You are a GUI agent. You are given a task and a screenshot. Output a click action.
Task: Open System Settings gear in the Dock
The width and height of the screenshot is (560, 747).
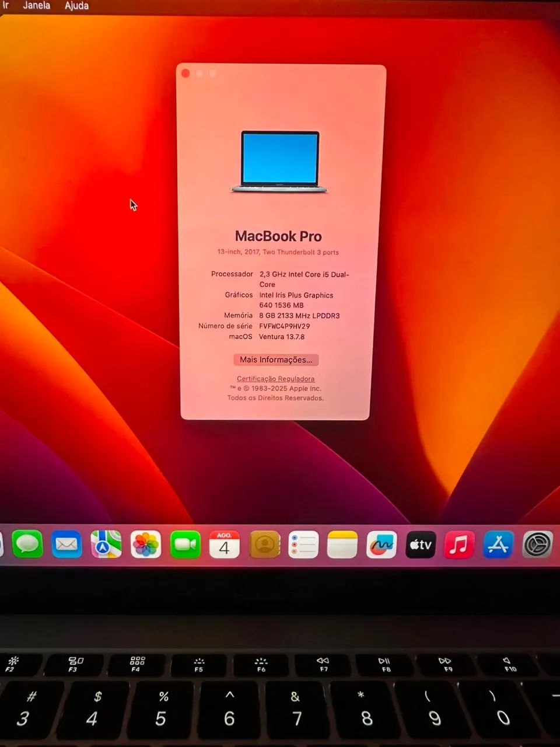538,544
